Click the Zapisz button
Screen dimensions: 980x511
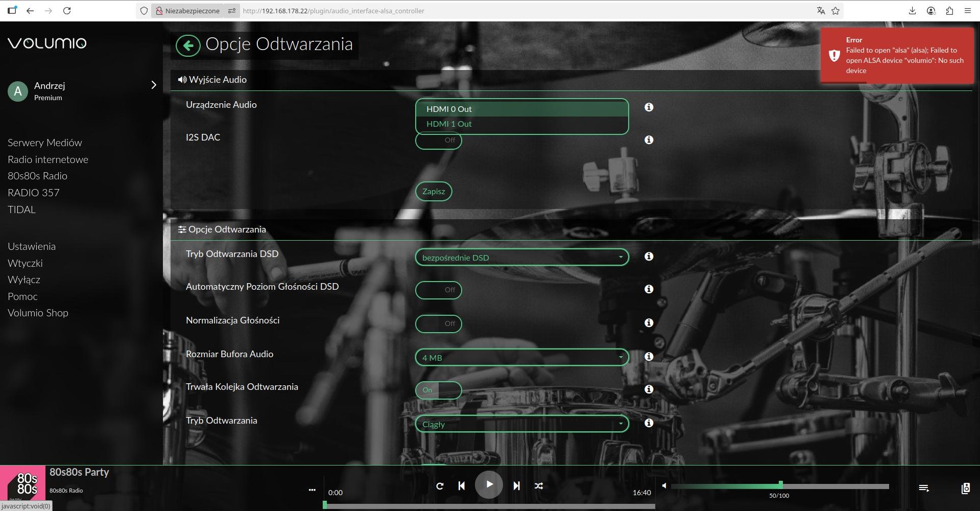coord(434,192)
